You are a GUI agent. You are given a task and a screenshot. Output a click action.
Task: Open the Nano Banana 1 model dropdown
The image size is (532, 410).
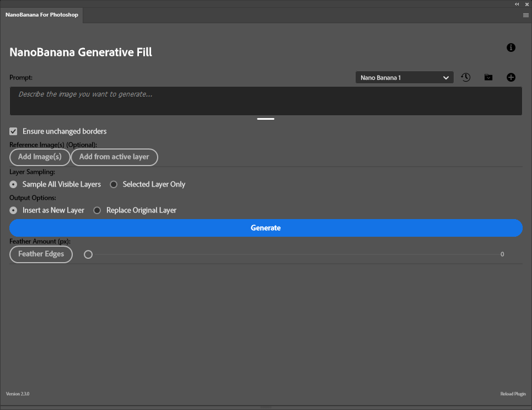click(404, 77)
